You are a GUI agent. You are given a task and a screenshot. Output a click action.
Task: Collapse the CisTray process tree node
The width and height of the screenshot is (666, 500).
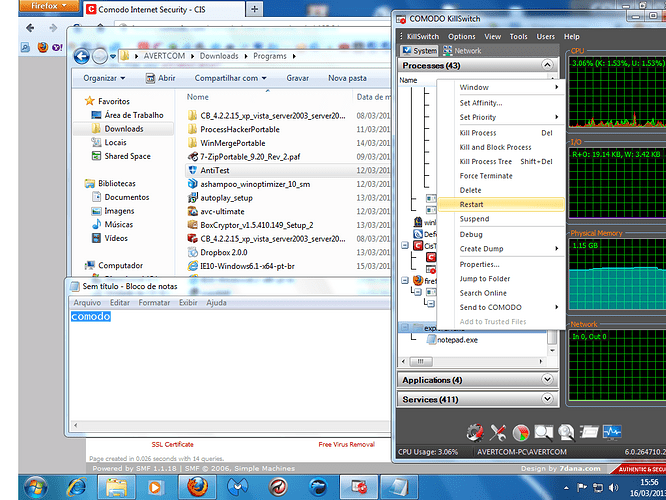pos(405,246)
